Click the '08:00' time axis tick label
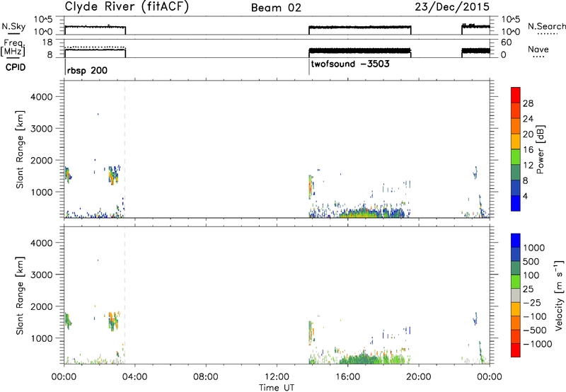566x392 pixels. (x=206, y=377)
